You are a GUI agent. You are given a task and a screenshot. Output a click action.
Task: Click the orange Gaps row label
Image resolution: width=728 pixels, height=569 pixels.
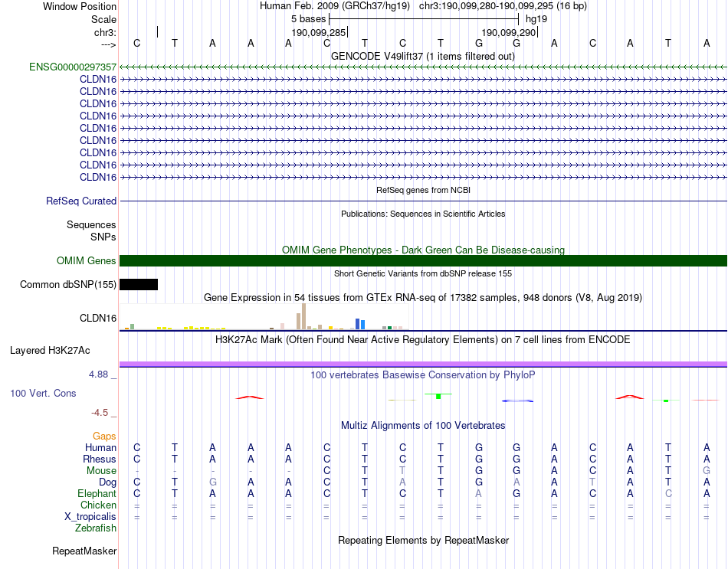tap(104, 436)
